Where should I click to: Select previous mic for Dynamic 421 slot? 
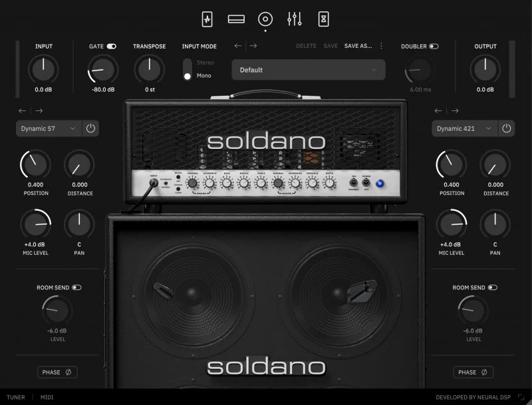(x=438, y=110)
